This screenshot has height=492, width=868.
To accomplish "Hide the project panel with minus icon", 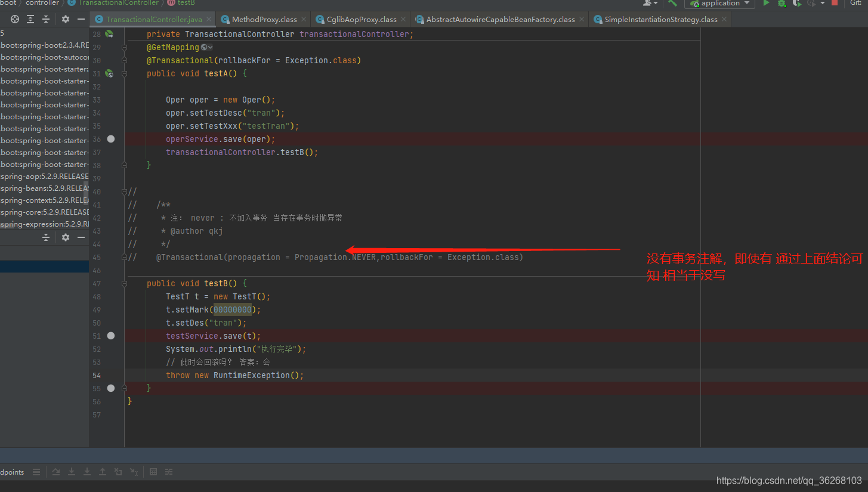I will (81, 20).
